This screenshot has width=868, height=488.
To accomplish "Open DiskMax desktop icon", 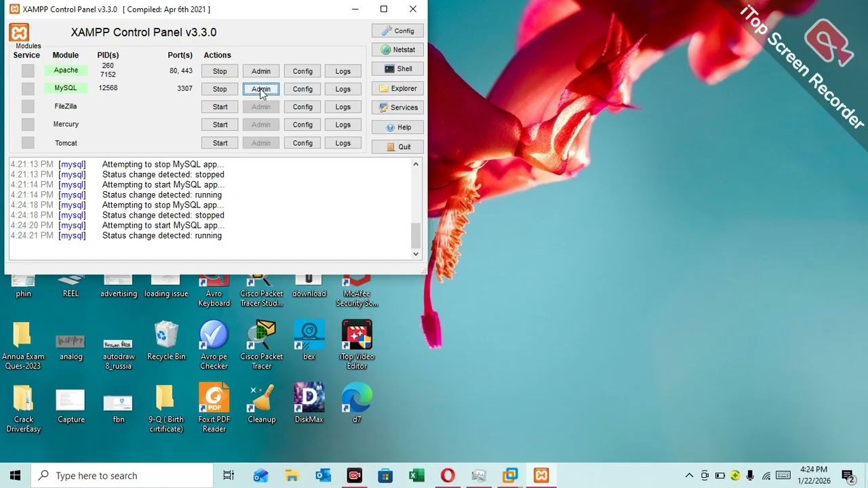I will (x=309, y=403).
